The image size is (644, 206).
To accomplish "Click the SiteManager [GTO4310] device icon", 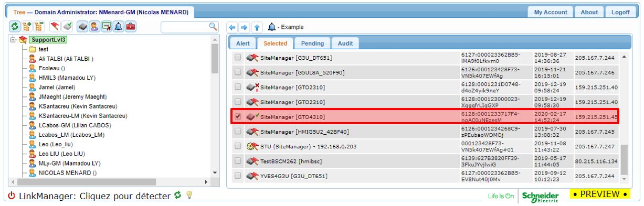I will [252, 116].
